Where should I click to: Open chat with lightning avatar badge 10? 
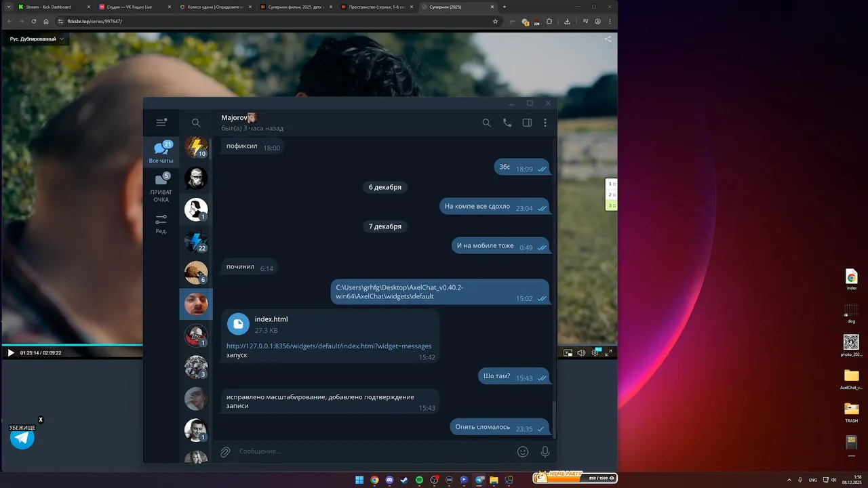pos(196,146)
